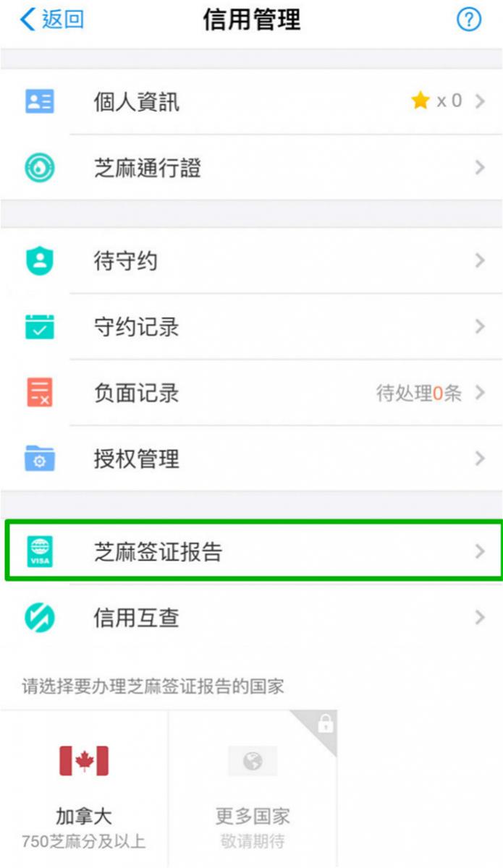
Task: Tap the lock icon on 更多国家
Action: pos(325,723)
